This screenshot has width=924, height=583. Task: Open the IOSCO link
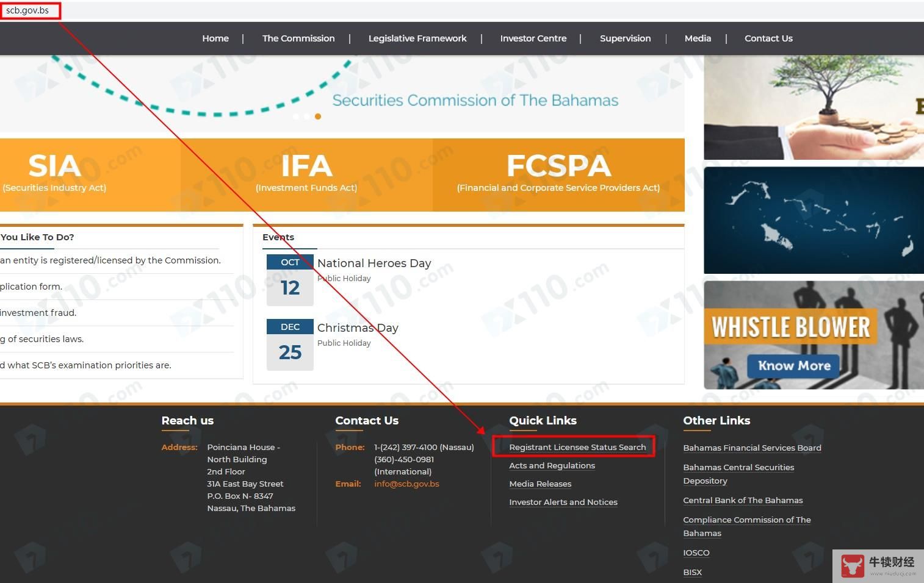(x=696, y=553)
